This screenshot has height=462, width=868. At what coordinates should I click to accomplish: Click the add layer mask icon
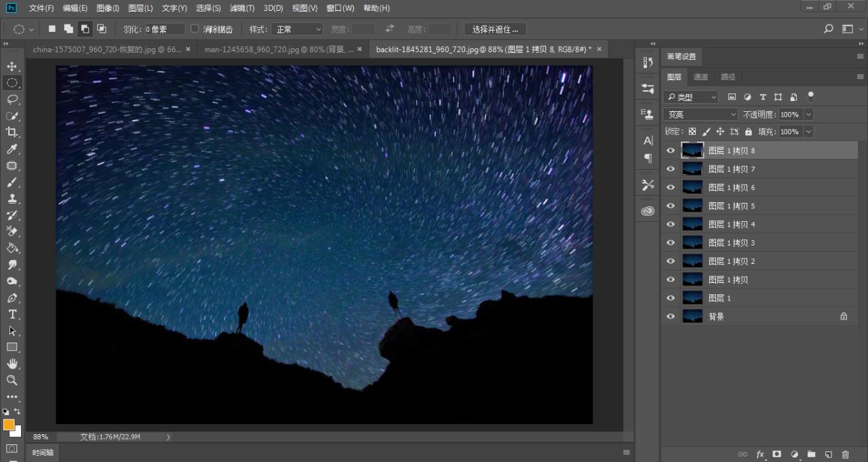click(777, 454)
